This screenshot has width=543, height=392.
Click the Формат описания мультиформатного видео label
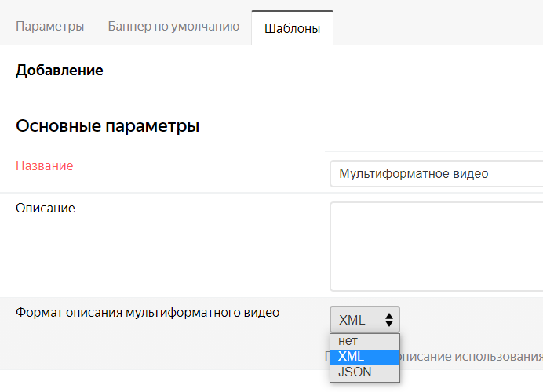148,313
